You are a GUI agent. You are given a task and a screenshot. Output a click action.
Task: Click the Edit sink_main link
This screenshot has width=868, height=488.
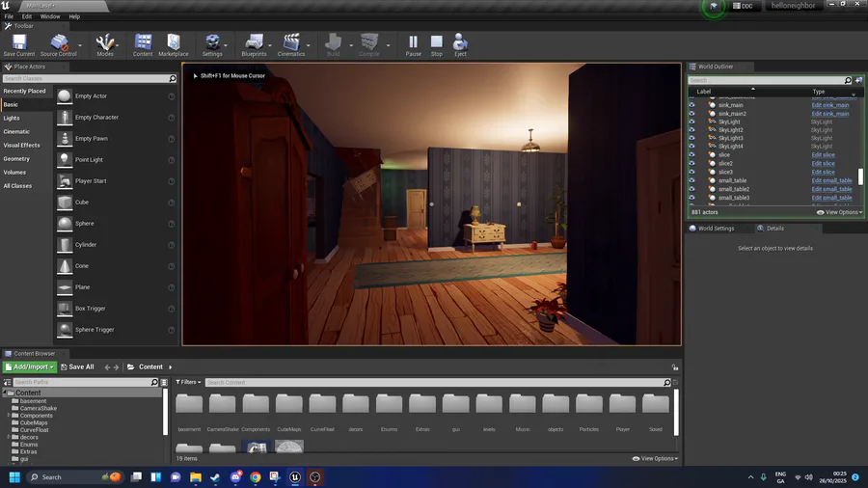829,105
